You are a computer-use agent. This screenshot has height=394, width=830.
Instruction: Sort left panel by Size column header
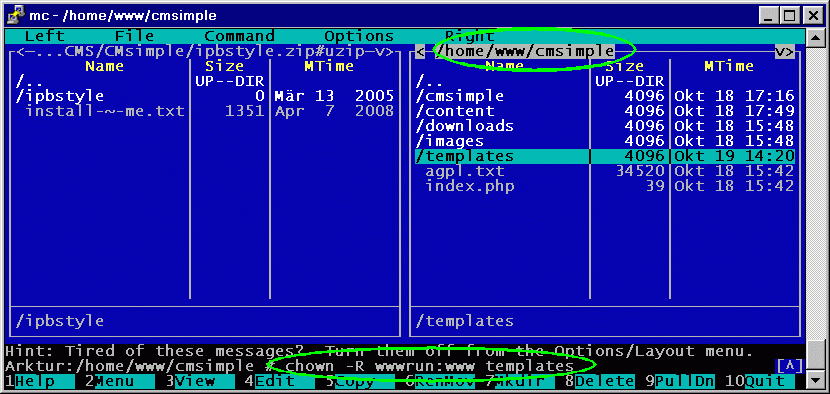click(x=224, y=66)
